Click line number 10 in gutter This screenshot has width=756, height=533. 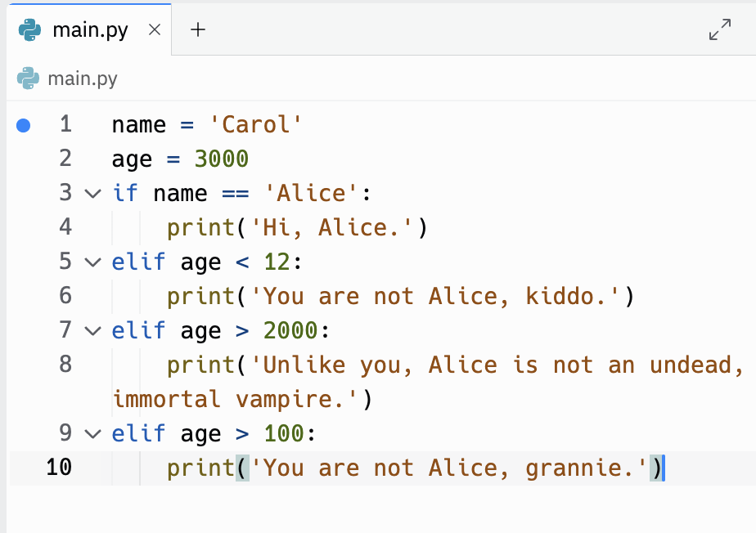pyautogui.click(x=59, y=468)
